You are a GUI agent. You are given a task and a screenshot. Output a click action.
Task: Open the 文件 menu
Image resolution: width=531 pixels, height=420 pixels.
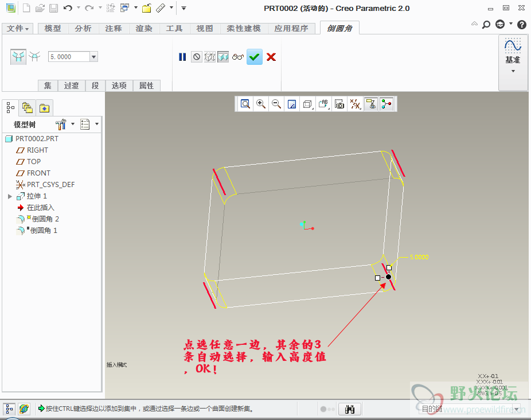click(x=18, y=29)
